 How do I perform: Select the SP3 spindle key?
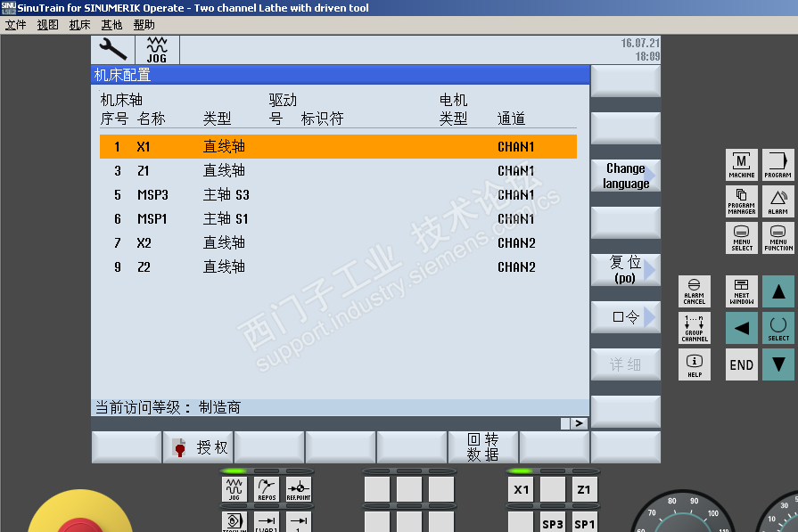pyautogui.click(x=553, y=522)
